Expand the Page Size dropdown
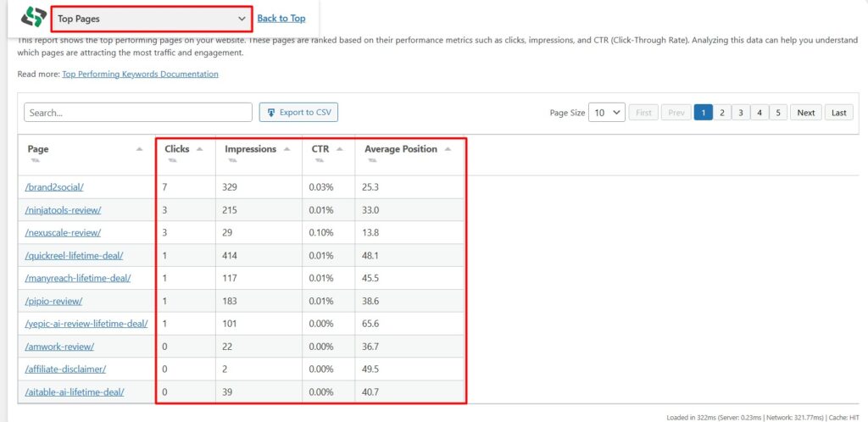The height and width of the screenshot is (422, 868). (x=607, y=113)
